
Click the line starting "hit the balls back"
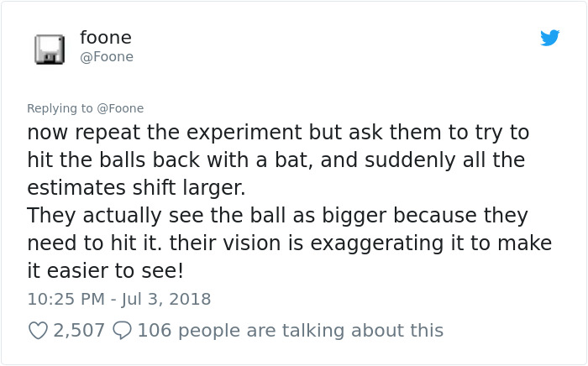(x=276, y=160)
